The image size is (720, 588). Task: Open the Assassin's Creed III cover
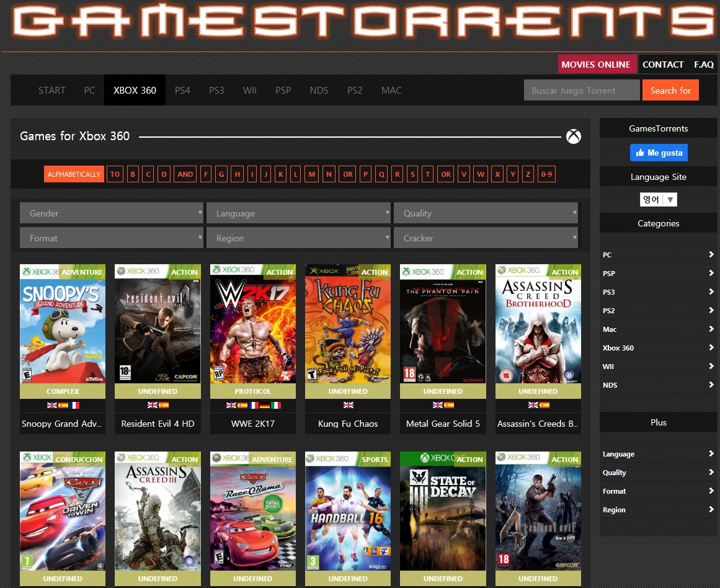click(158, 511)
